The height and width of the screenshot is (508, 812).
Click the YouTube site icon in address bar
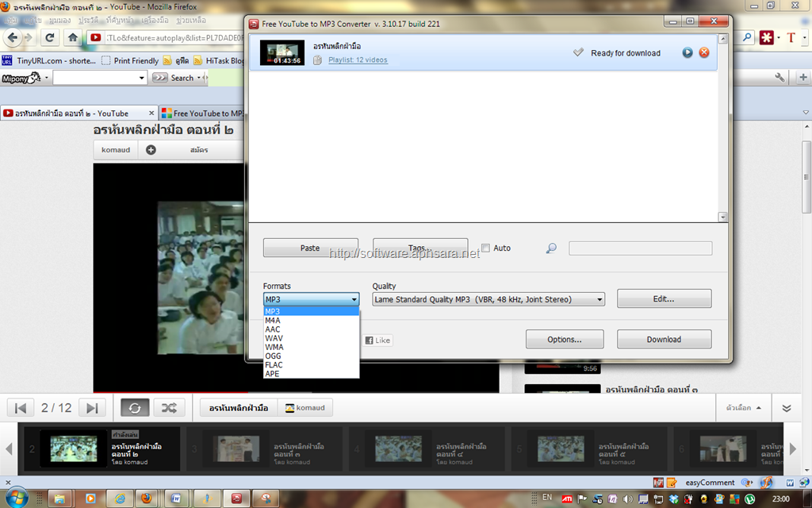(96, 37)
